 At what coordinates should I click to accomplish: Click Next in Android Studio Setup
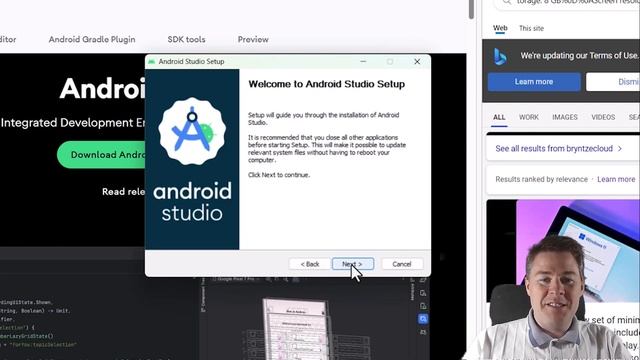(x=353, y=264)
